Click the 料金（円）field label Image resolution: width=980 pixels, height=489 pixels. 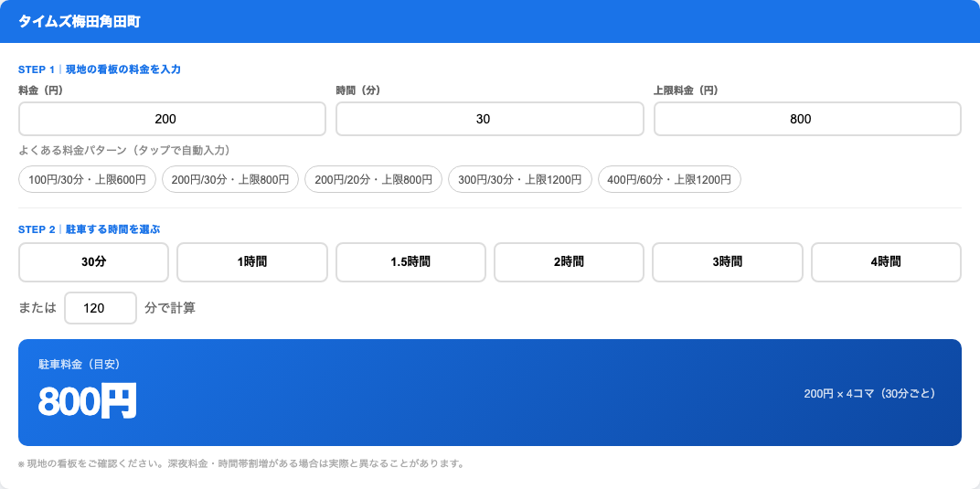(40, 90)
